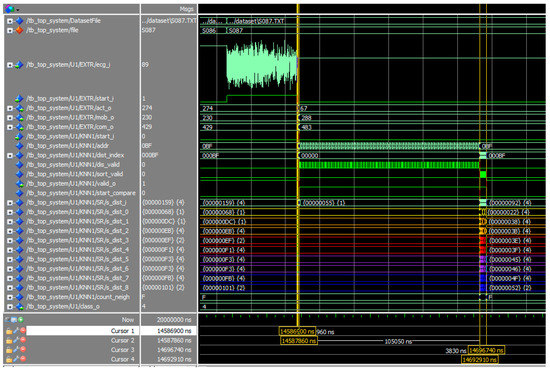Click Cursor 2 time value 14587860 ns
This screenshot has width=550, height=370.
pyautogui.click(x=174, y=340)
